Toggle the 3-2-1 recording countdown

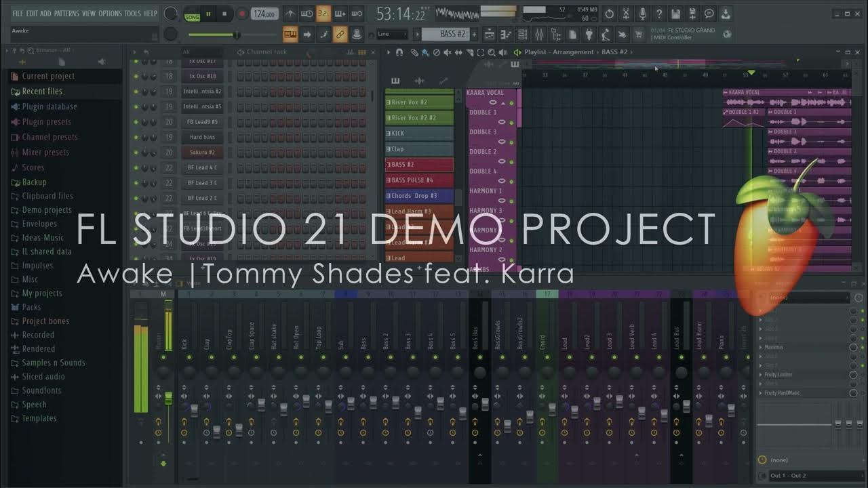[x=323, y=14]
